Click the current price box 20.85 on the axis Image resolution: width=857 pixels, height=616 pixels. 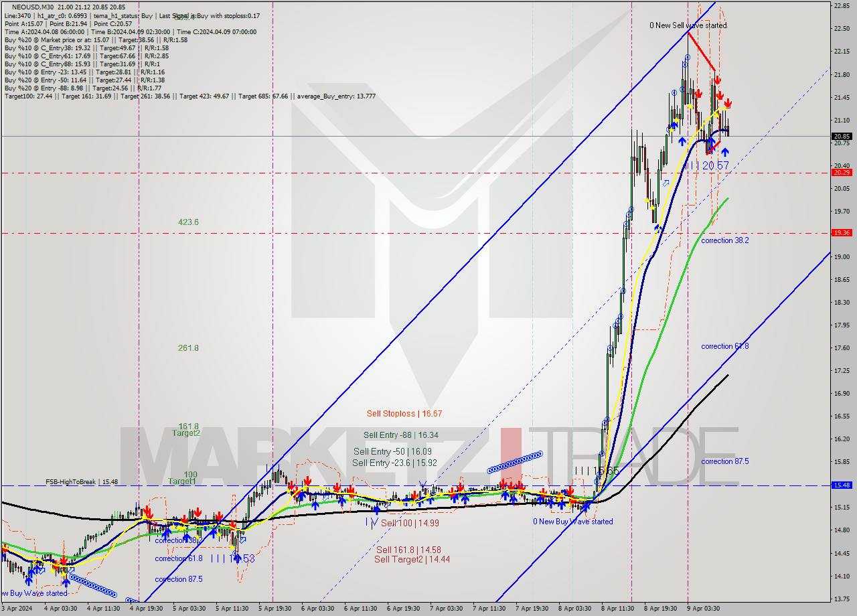[x=842, y=137]
